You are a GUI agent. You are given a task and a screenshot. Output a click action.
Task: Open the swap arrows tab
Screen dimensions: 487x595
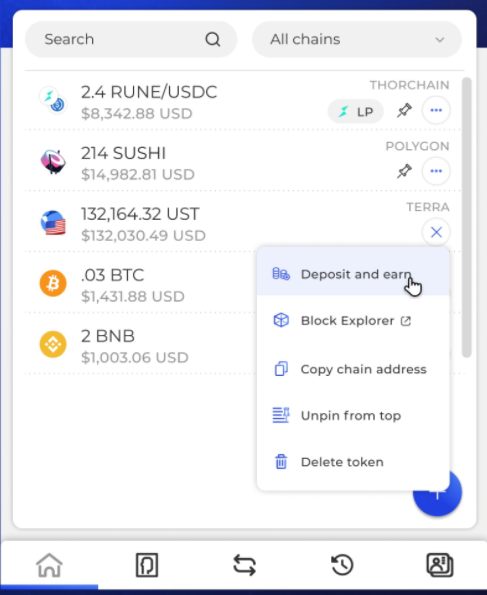coord(244,565)
